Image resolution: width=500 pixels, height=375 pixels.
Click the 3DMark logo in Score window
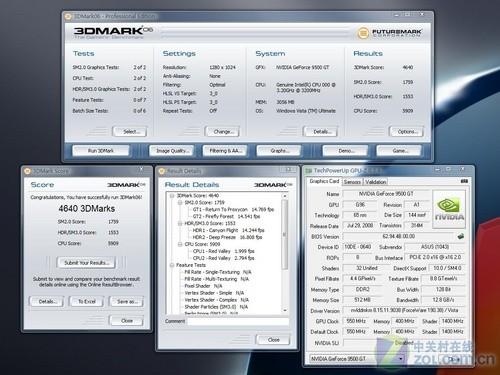[x=126, y=185]
